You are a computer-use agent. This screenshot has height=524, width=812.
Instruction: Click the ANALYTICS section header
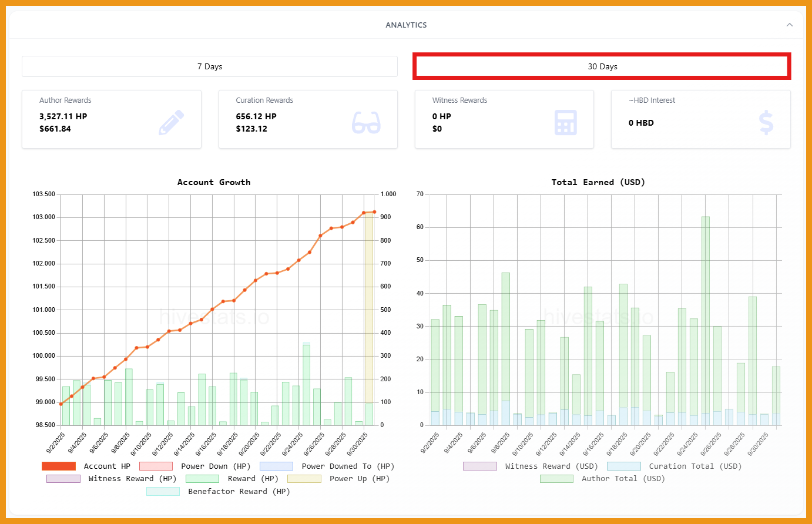pos(406,25)
